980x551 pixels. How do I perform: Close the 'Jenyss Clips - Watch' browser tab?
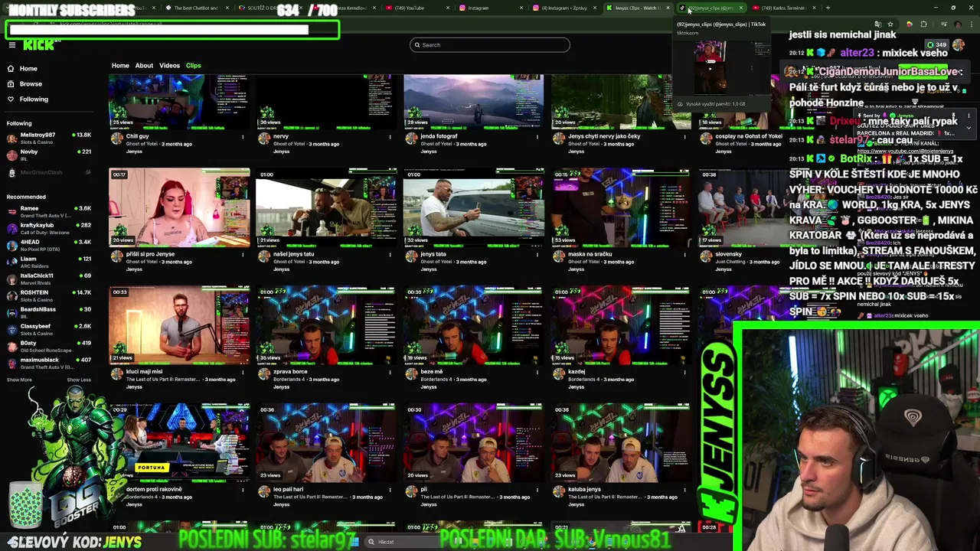668,8
